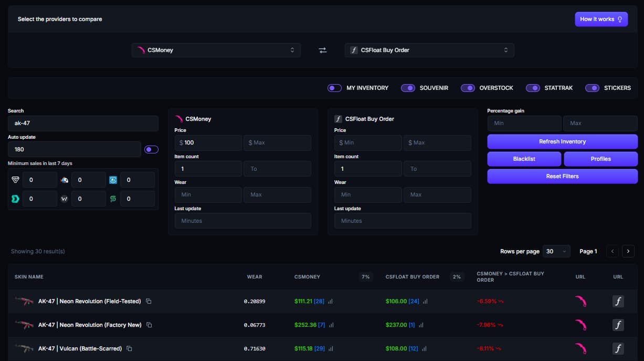The width and height of the screenshot is (644, 361).
Task: Click the teal arrow marketplace icon in minimum sales
Action: coord(15,199)
